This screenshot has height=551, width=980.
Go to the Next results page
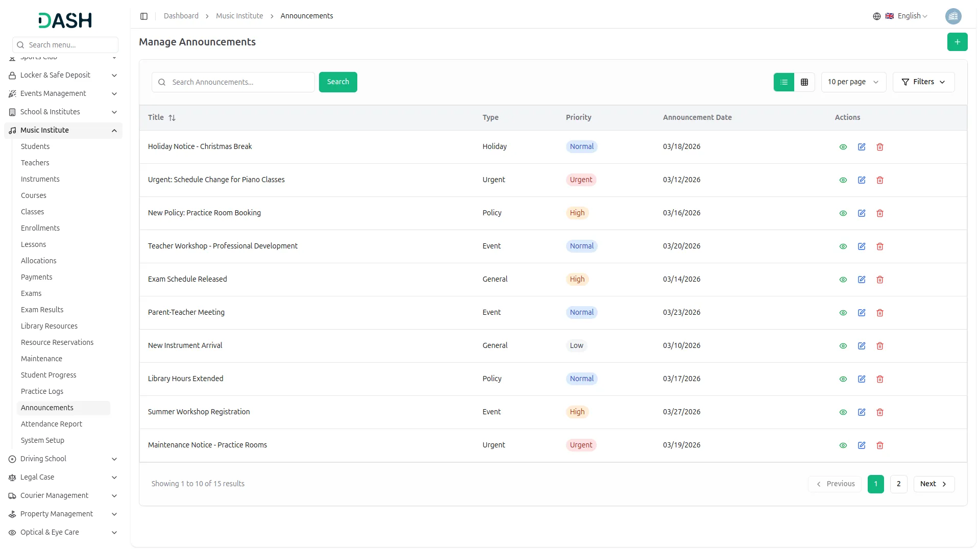click(933, 484)
